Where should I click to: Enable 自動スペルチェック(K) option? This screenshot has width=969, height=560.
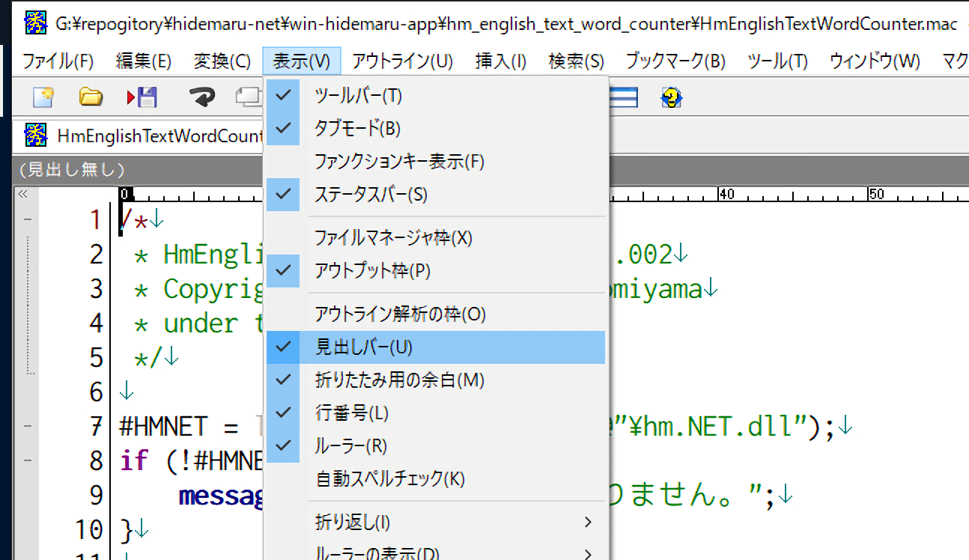click(390, 479)
